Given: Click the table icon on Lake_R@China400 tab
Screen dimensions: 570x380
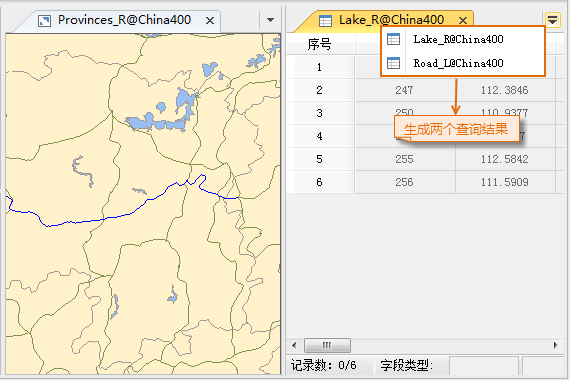Looking at the screenshot, I should coord(325,21).
